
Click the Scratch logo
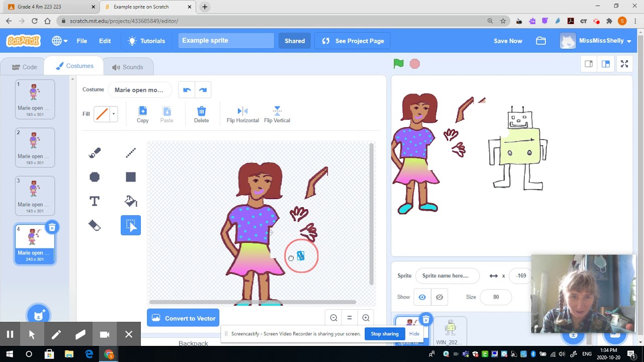pyautogui.click(x=23, y=41)
